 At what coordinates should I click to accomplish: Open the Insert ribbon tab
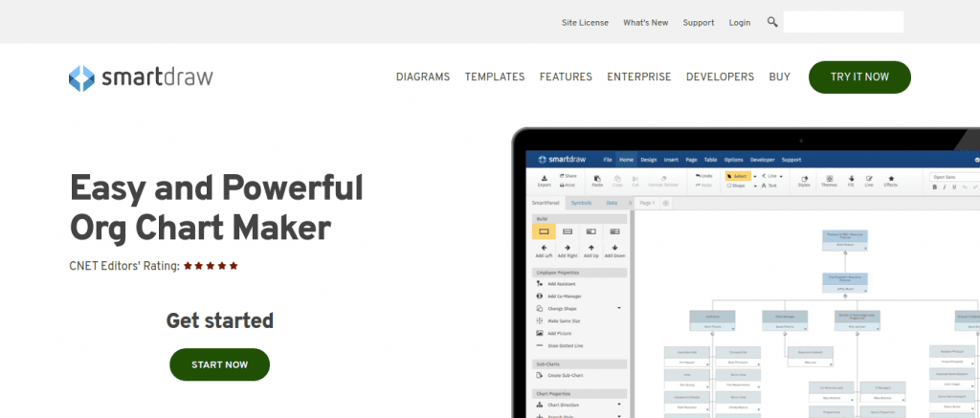click(x=671, y=160)
